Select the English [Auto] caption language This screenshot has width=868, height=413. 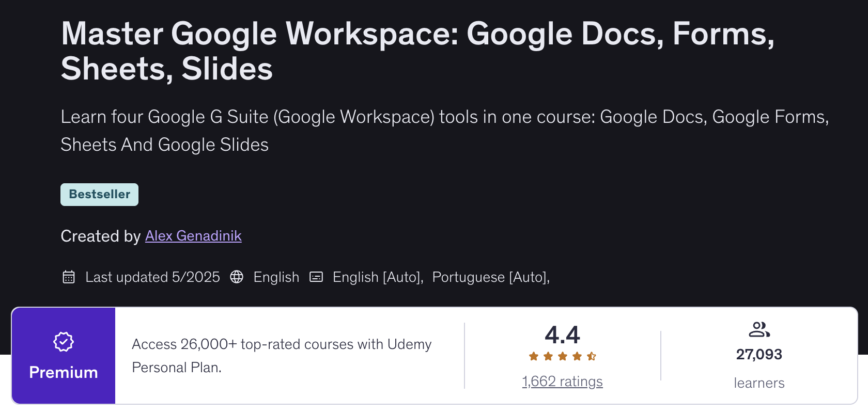378,277
